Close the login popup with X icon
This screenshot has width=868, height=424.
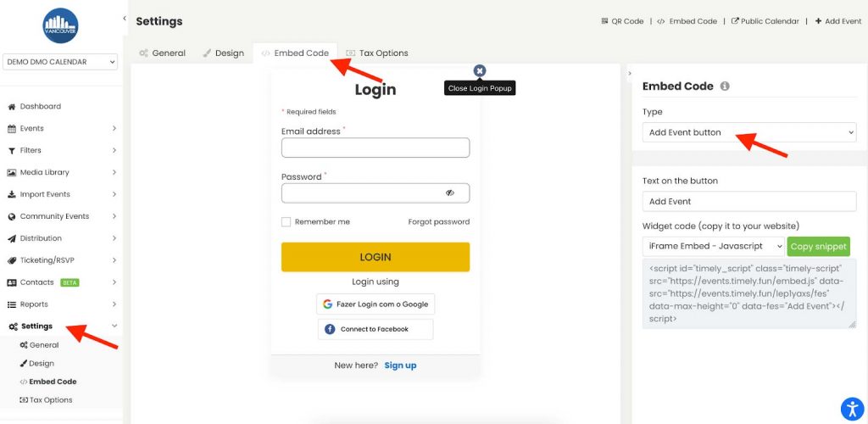pyautogui.click(x=480, y=70)
